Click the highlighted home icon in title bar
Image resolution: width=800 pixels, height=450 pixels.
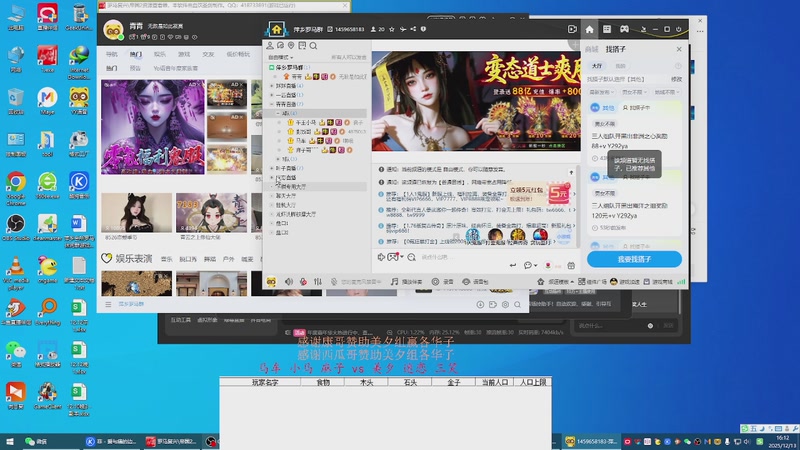pyautogui.click(x=589, y=29)
